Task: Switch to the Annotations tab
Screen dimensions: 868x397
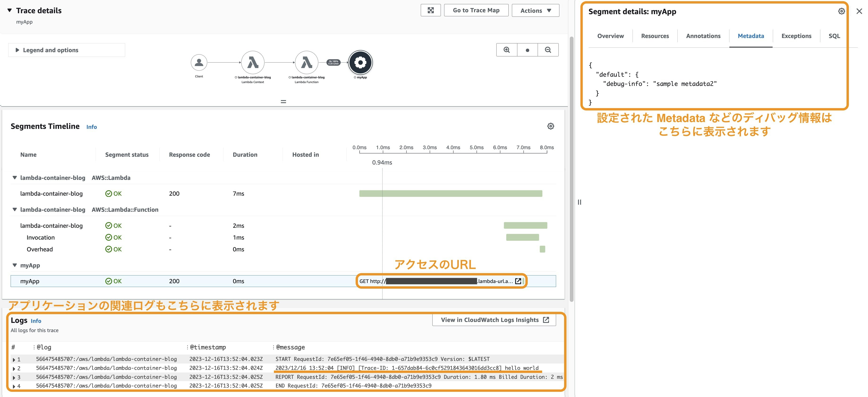Action: tap(703, 36)
